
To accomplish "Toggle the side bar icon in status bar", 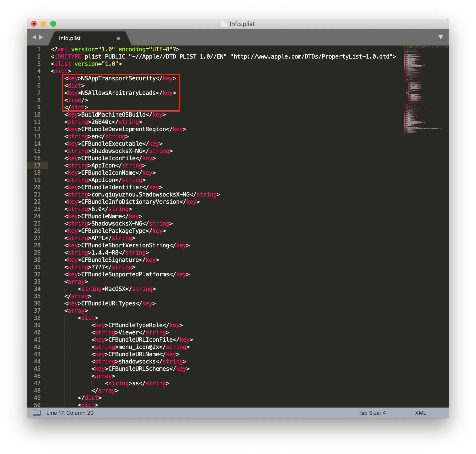I will click(x=37, y=413).
